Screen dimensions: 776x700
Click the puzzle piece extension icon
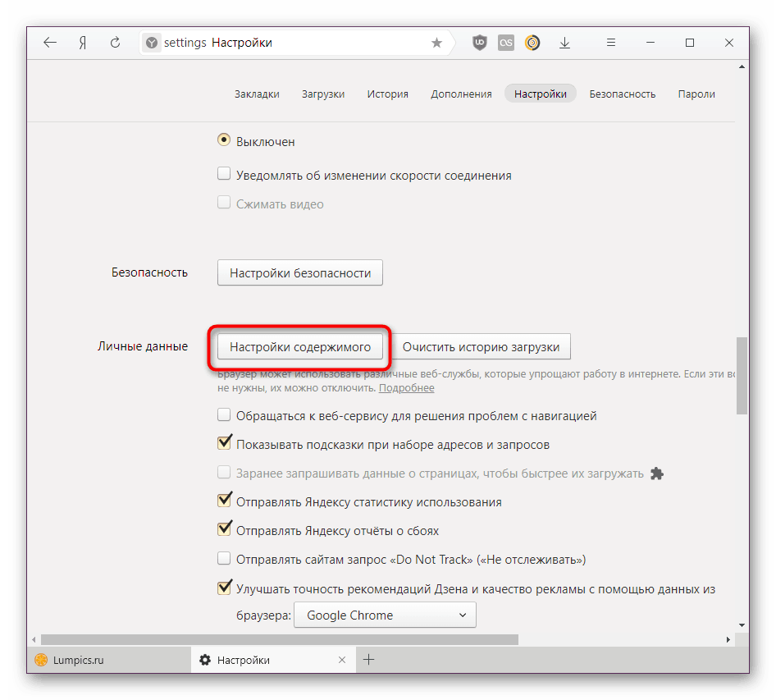coord(657,474)
